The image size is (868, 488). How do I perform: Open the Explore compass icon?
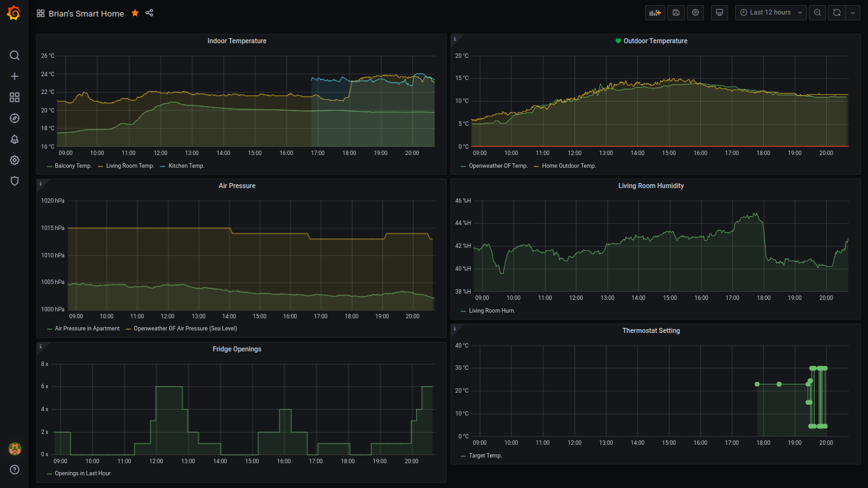click(x=15, y=118)
